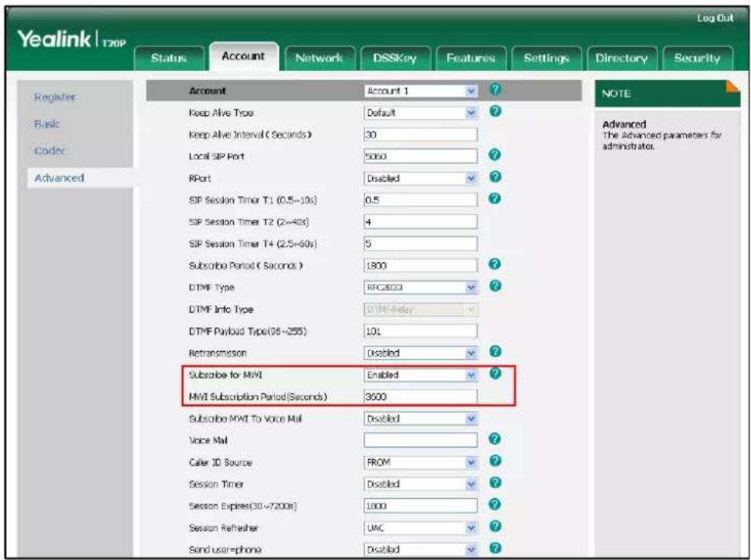This screenshot has width=751, height=560.
Task: Open the Caller ID Source dropdown
Action: [x=421, y=462]
